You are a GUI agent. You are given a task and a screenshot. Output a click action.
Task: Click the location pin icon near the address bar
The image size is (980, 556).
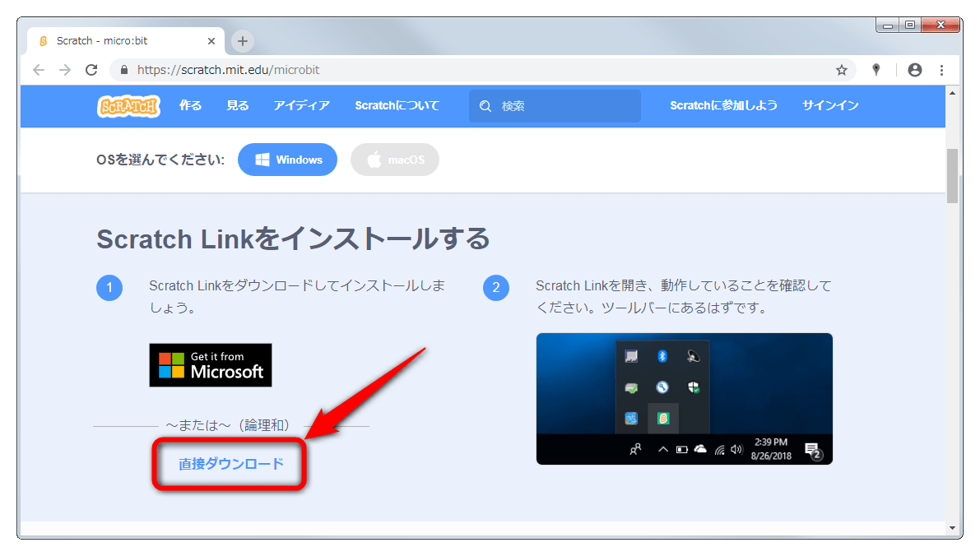pyautogui.click(x=875, y=71)
